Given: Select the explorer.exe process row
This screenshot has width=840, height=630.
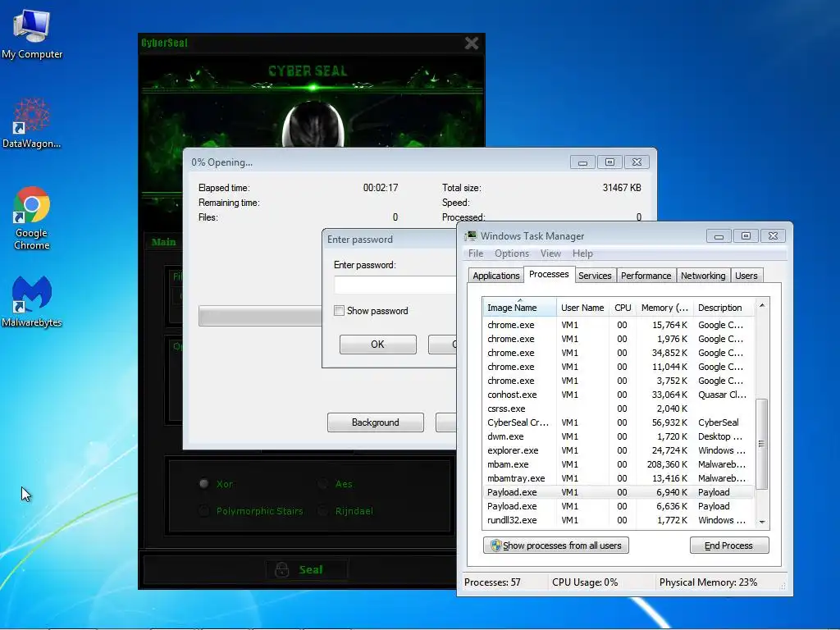Looking at the screenshot, I should coord(618,450).
